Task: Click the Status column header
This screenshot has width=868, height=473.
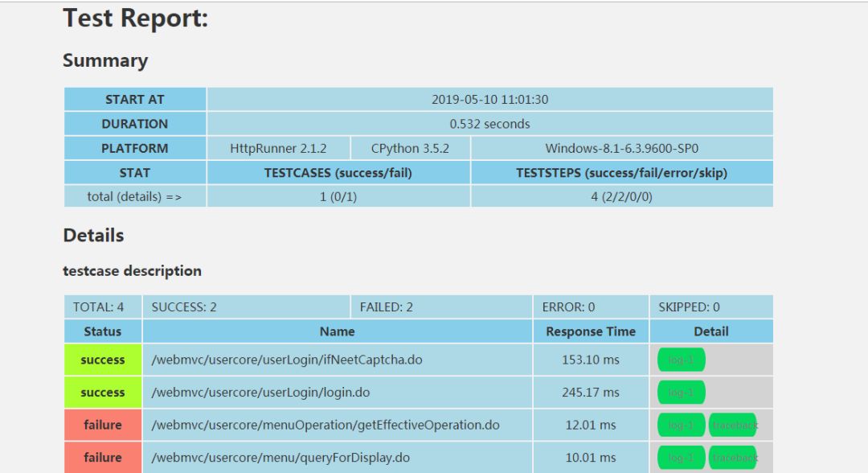Action: coord(103,331)
